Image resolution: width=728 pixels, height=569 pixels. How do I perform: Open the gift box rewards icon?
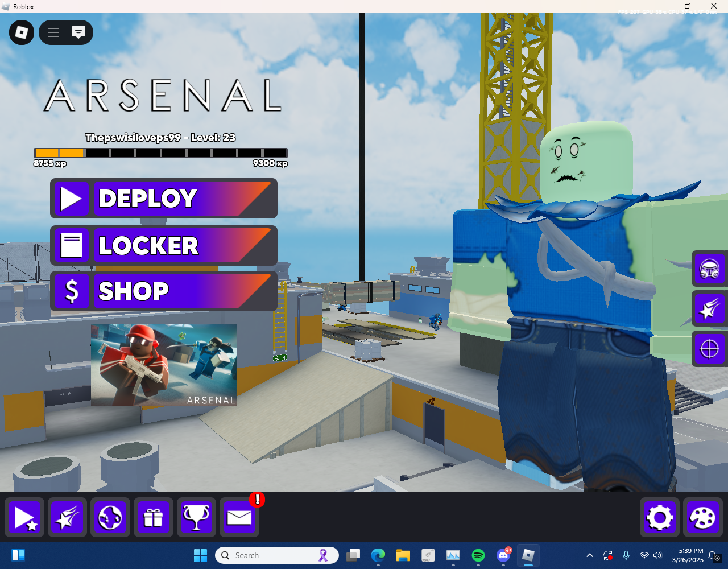click(153, 517)
